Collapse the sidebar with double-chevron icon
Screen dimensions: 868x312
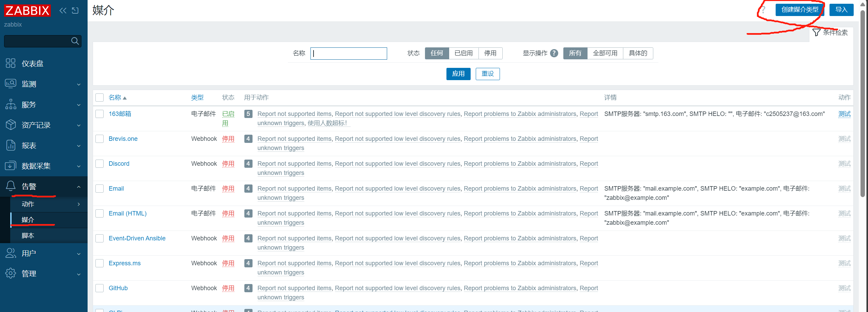coord(63,11)
